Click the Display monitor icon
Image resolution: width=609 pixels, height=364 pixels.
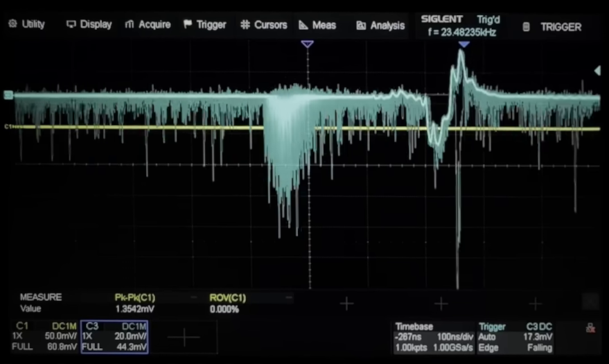(71, 24)
